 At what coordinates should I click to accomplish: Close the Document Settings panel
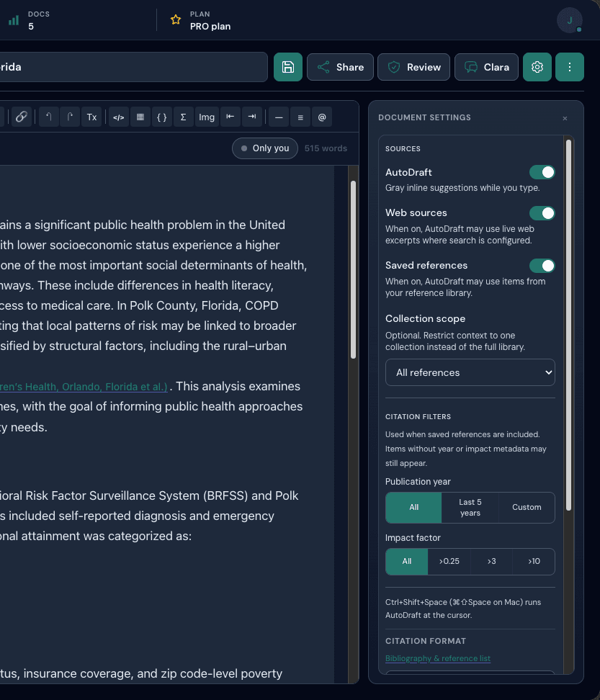(565, 118)
